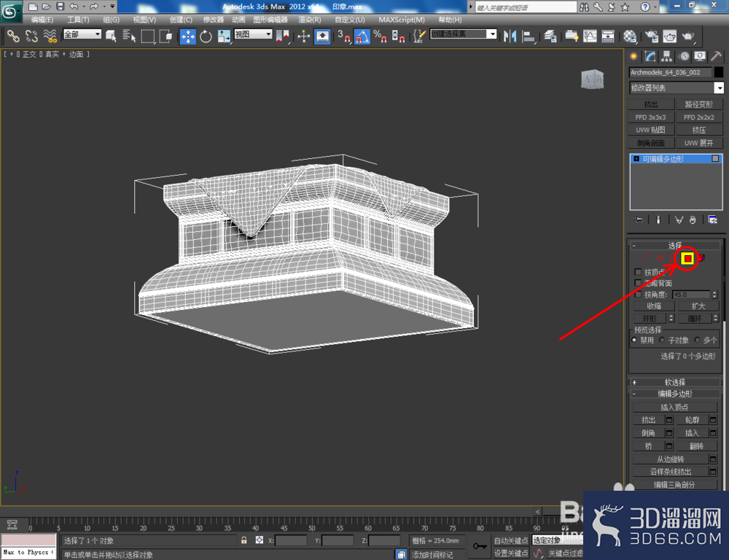
Task: Click Configure Modifier Sets icon
Action: coord(712,219)
